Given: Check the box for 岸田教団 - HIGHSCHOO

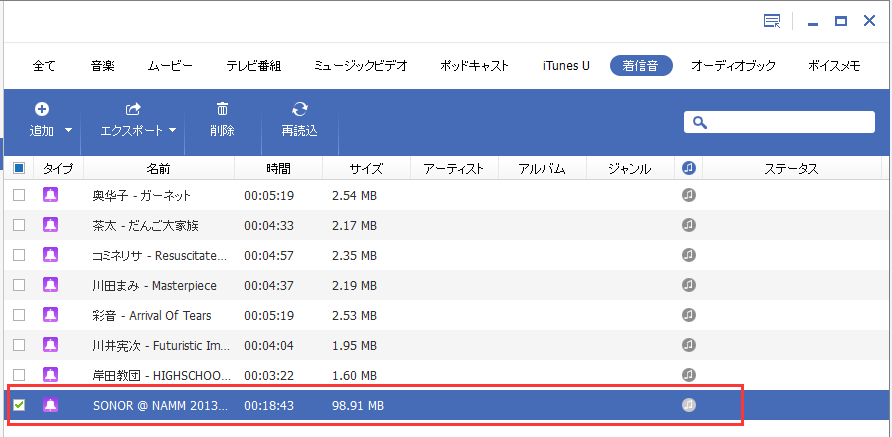Looking at the screenshot, I should click(19, 374).
